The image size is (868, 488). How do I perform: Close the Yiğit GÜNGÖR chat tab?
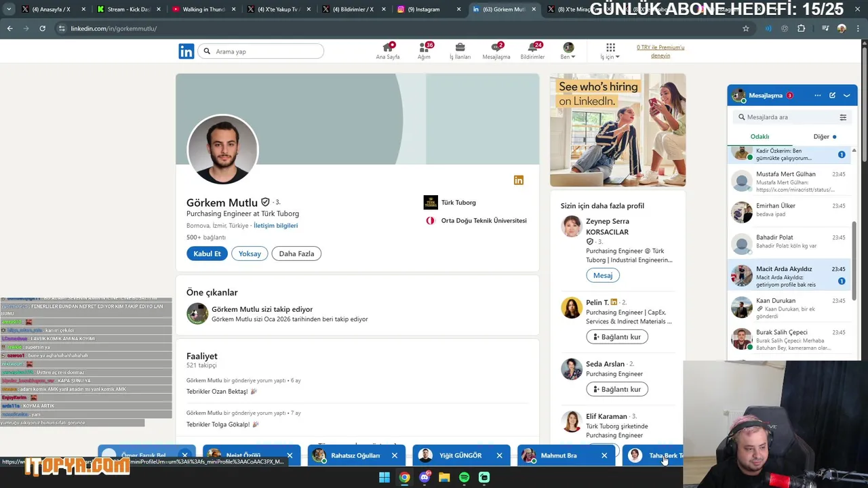point(499,455)
